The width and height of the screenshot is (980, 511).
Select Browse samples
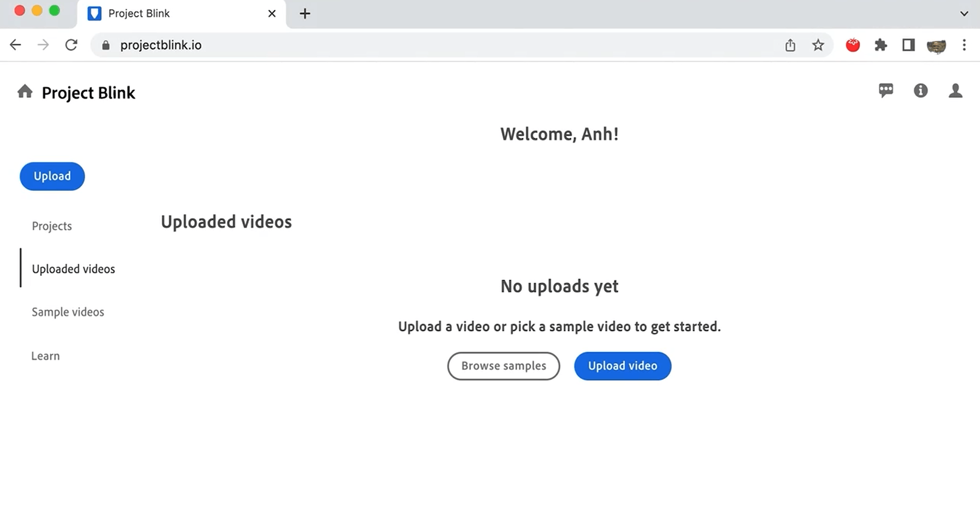(x=503, y=366)
